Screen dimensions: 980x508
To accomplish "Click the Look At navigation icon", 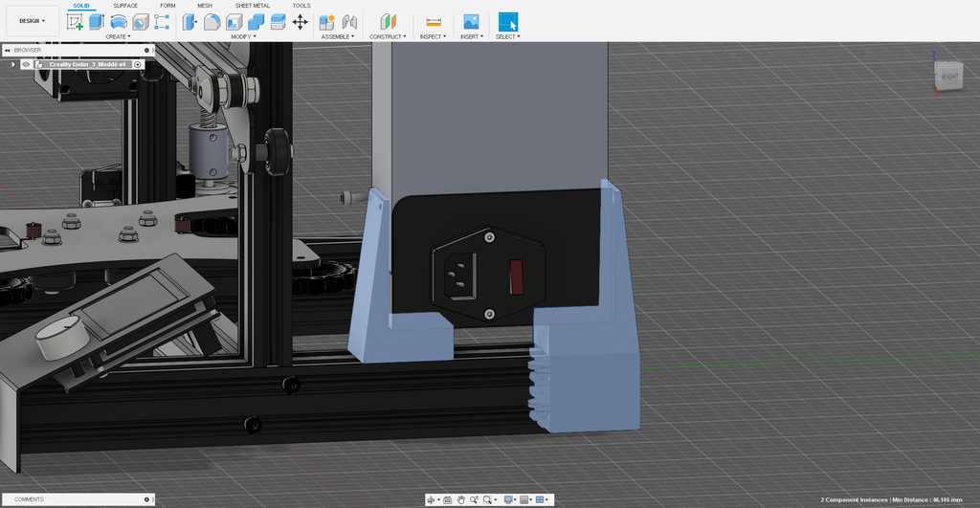I will (447, 499).
